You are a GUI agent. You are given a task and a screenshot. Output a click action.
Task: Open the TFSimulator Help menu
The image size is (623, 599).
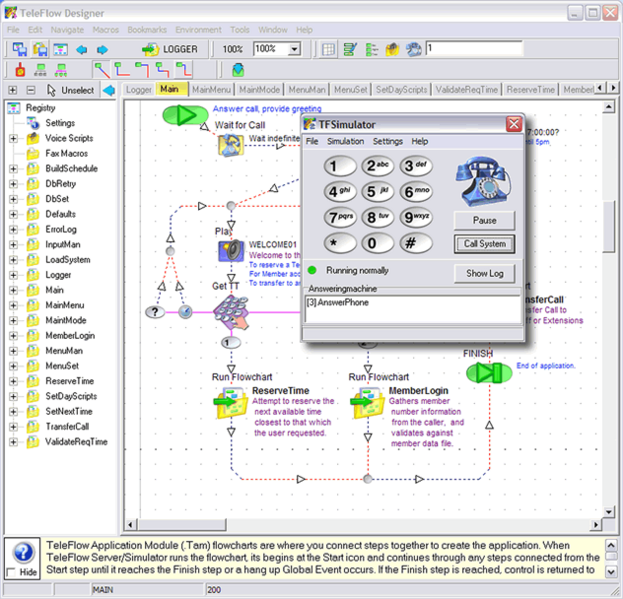click(x=420, y=141)
